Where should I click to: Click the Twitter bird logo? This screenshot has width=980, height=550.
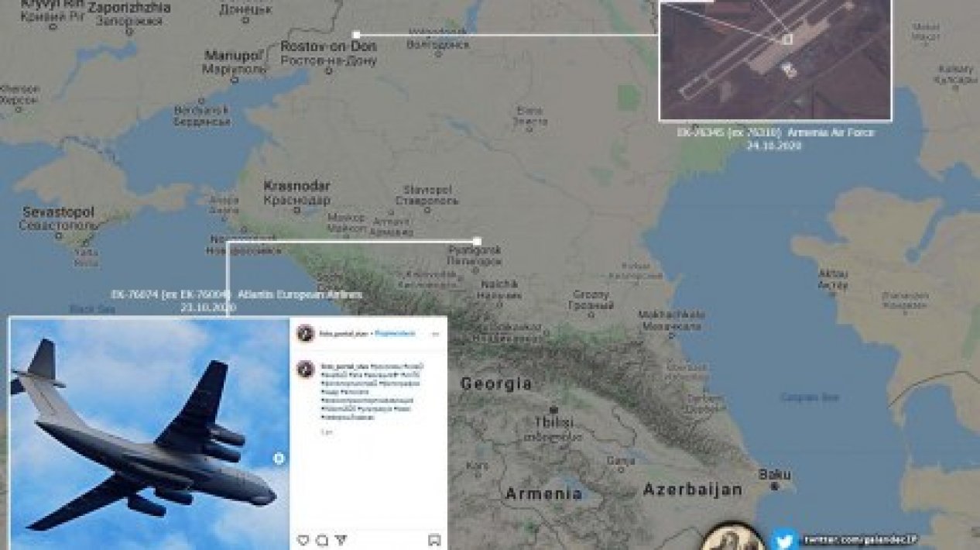784,538
